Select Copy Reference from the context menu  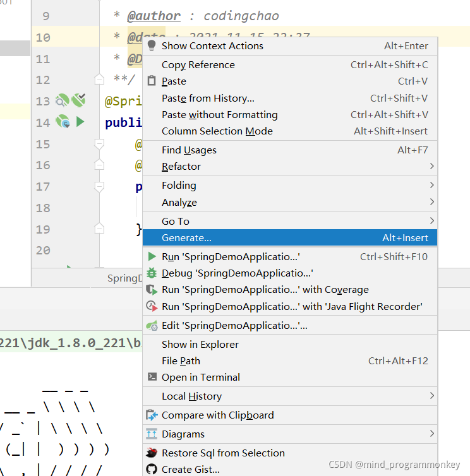(290, 64)
